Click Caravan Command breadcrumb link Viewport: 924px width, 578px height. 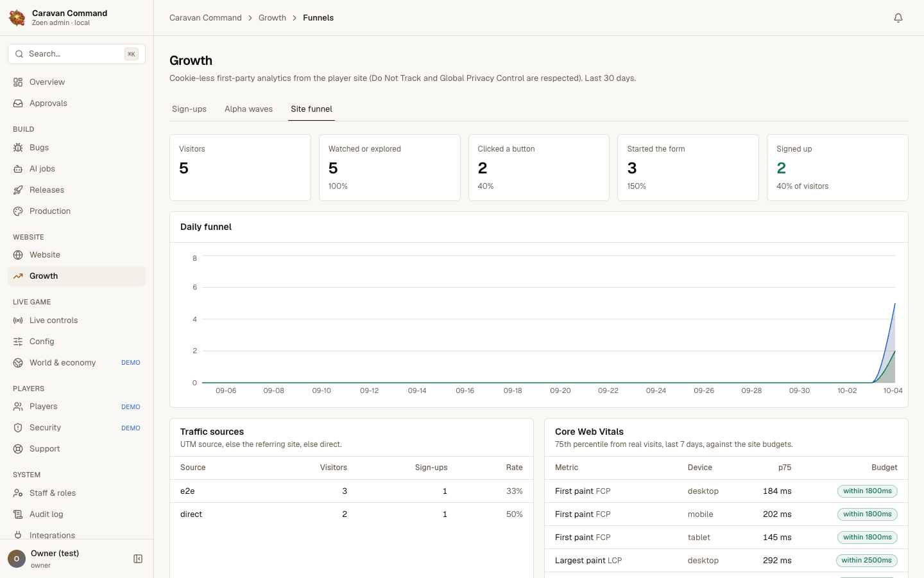click(x=205, y=18)
